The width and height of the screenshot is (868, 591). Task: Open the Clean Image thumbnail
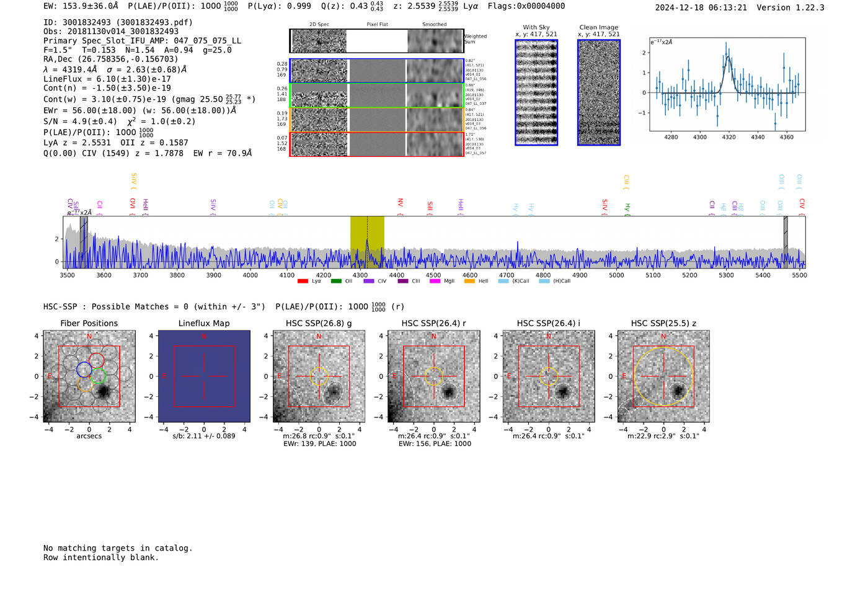[599, 92]
